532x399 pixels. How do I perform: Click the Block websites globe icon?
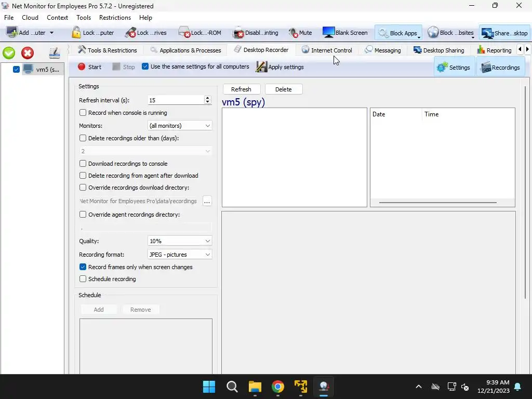[x=433, y=32]
